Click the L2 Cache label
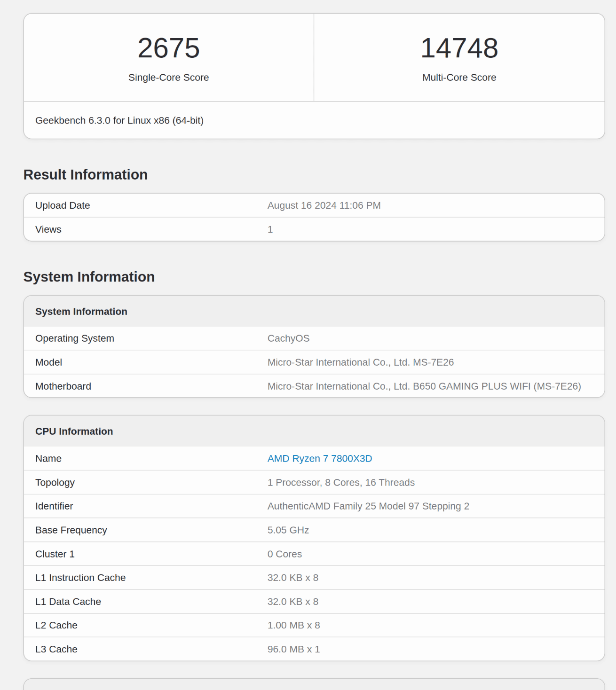 [56, 625]
